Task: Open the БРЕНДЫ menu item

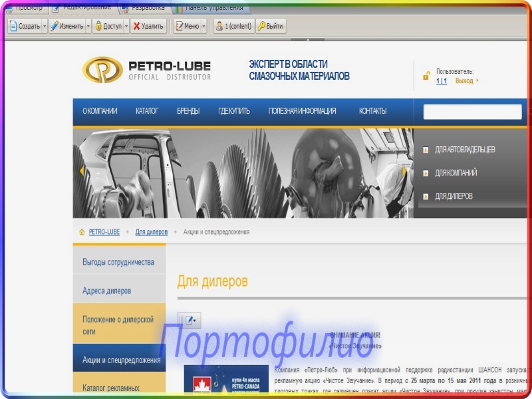Action: pos(188,111)
